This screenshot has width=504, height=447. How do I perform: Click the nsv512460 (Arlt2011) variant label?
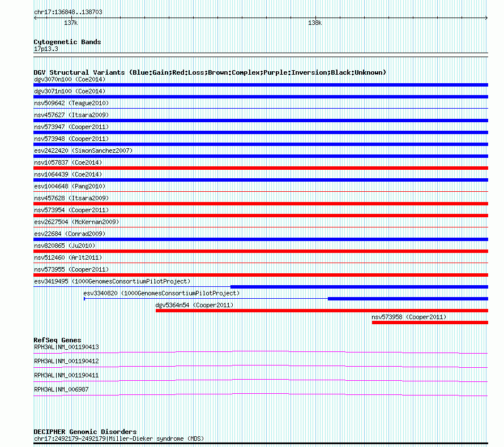[68, 257]
